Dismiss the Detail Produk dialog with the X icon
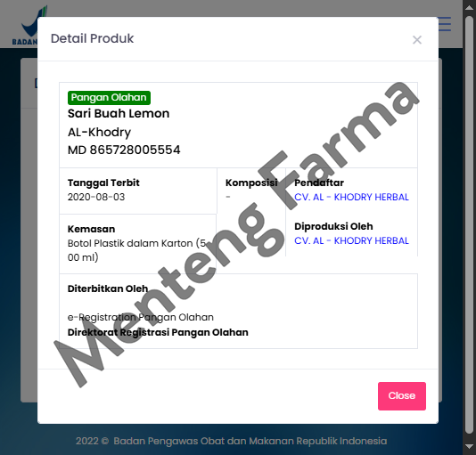The height and width of the screenshot is (455, 476). point(417,40)
